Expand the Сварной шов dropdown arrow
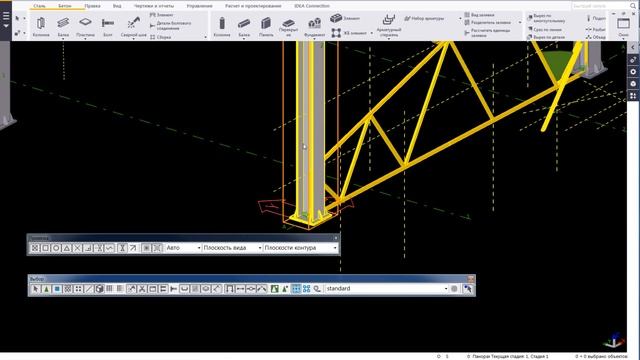This screenshot has height=360, width=640. click(133, 39)
